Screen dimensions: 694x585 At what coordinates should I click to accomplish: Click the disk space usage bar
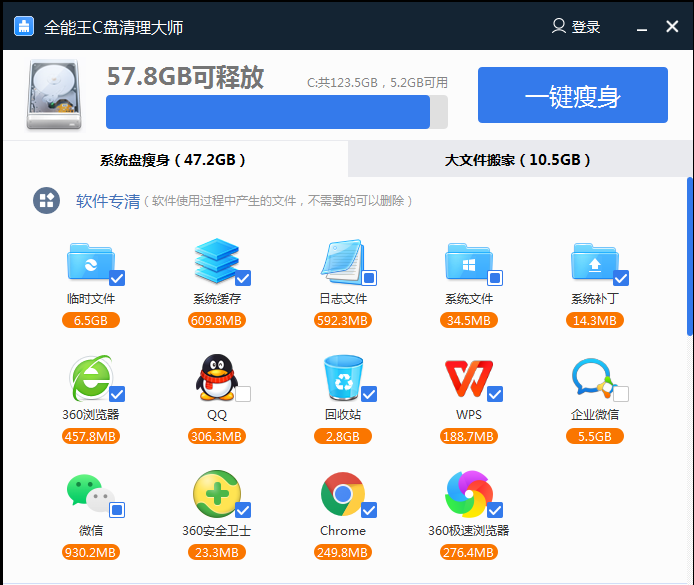click(x=276, y=112)
